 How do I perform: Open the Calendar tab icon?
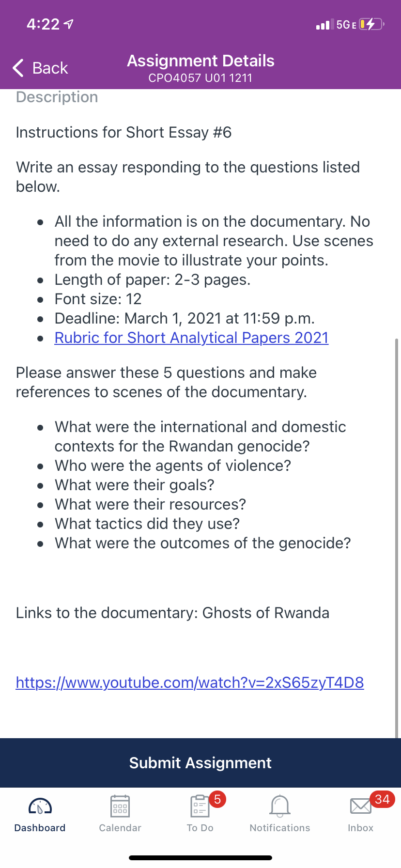120,806
